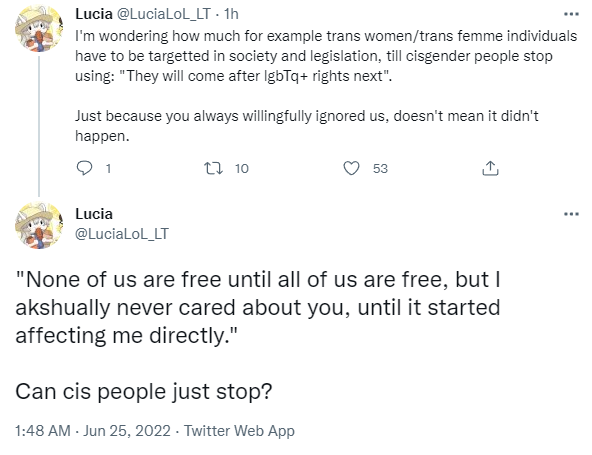Image resolution: width=592 pixels, height=455 pixels.
Task: Click the Twitter Web App source link
Action: coord(239,431)
